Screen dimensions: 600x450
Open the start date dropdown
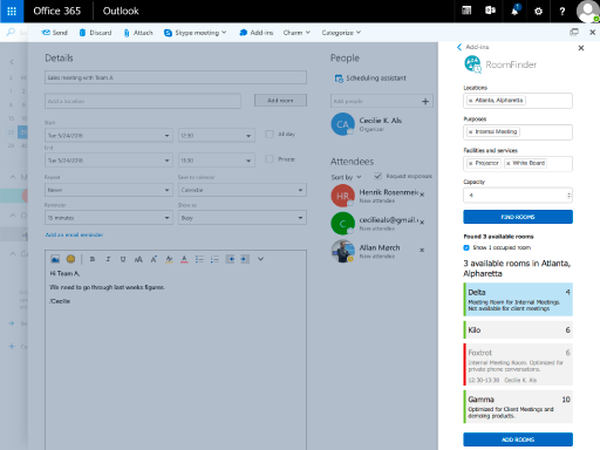point(108,135)
